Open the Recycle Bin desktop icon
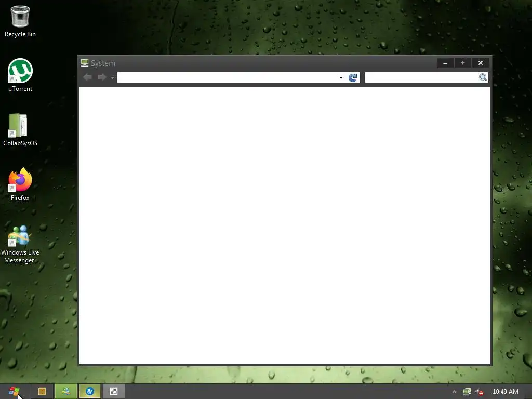 [x=20, y=21]
